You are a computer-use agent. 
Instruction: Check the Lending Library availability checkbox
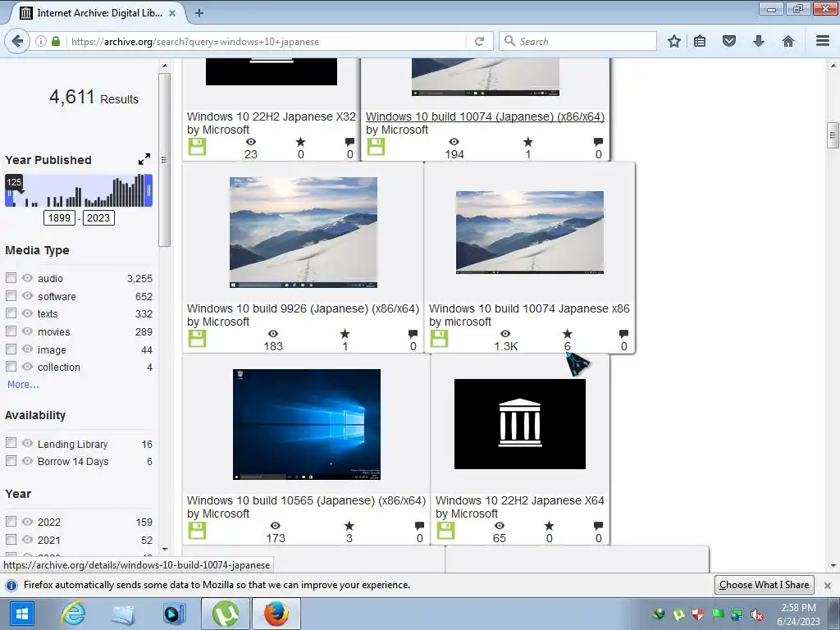(x=11, y=443)
